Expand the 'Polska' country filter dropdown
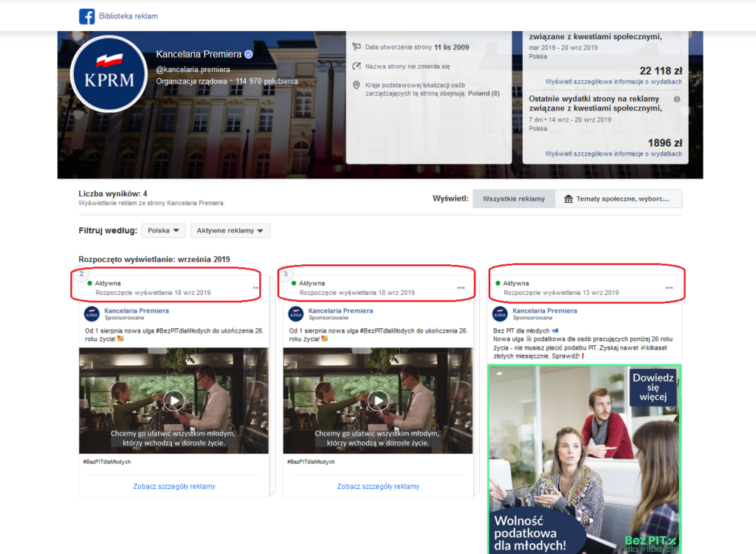 (x=163, y=231)
